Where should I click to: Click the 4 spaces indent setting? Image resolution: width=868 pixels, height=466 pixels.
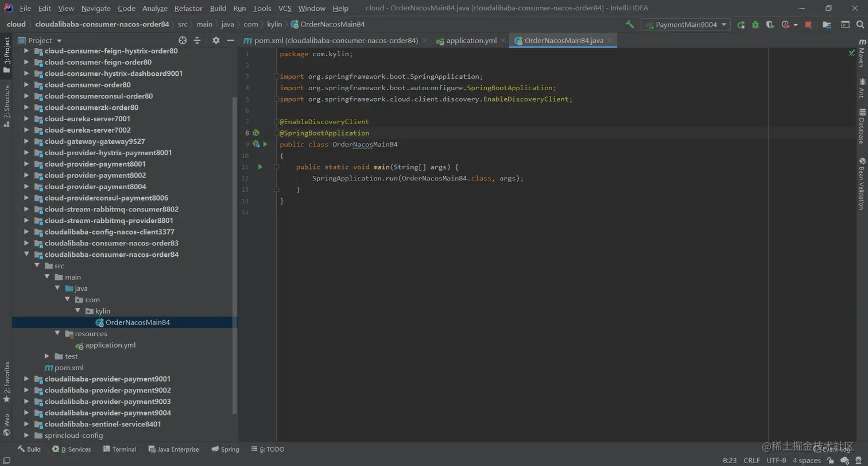click(807, 460)
